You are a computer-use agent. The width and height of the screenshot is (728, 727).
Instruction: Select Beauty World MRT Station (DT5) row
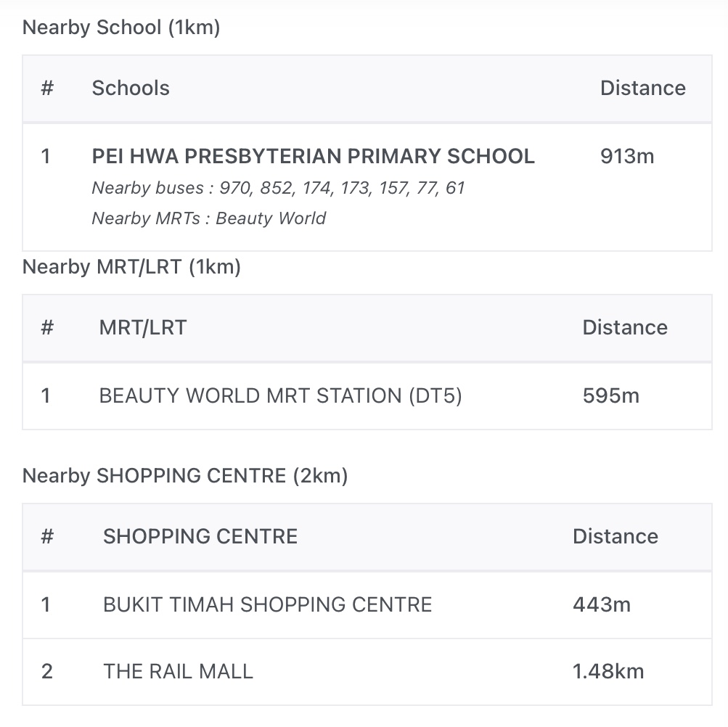point(280,395)
